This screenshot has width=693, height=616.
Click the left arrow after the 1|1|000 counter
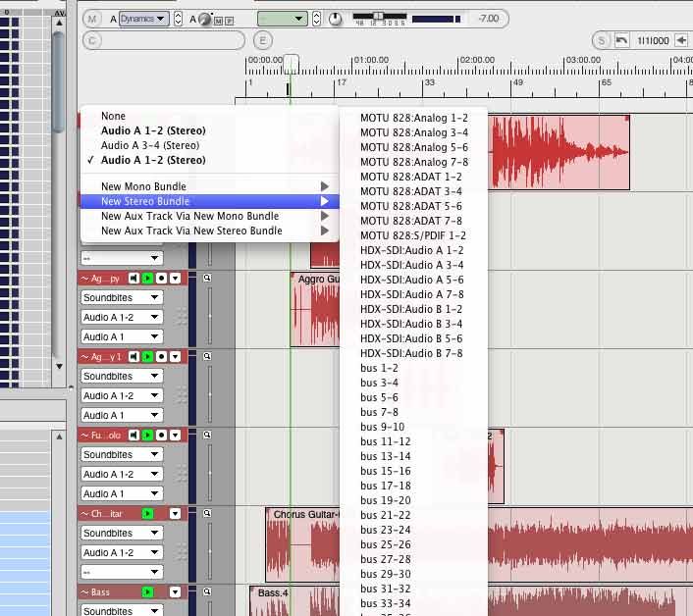(681, 40)
